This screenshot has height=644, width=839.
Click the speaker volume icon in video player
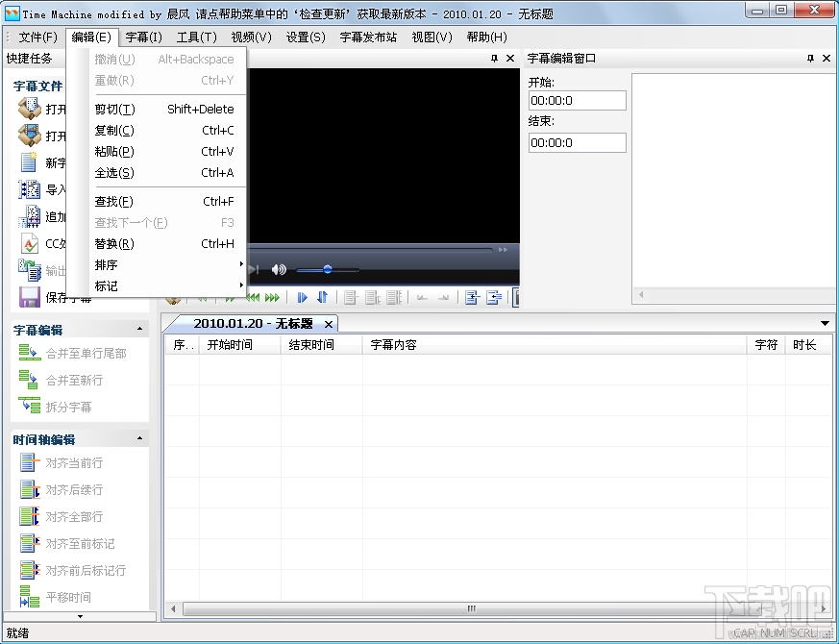click(279, 269)
